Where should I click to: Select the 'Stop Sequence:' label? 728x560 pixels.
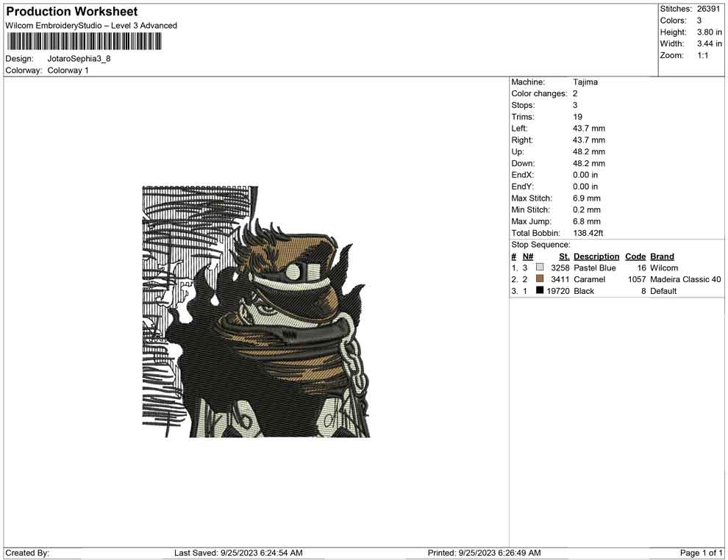click(541, 245)
